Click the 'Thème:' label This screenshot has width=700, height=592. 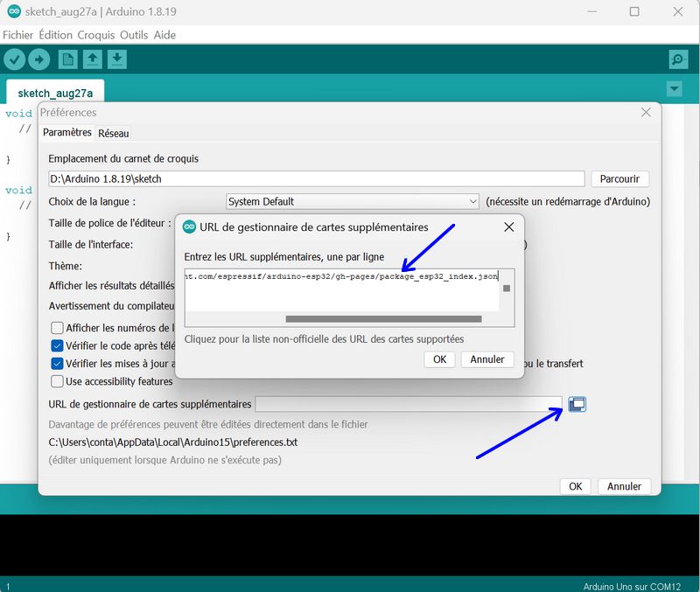point(65,266)
